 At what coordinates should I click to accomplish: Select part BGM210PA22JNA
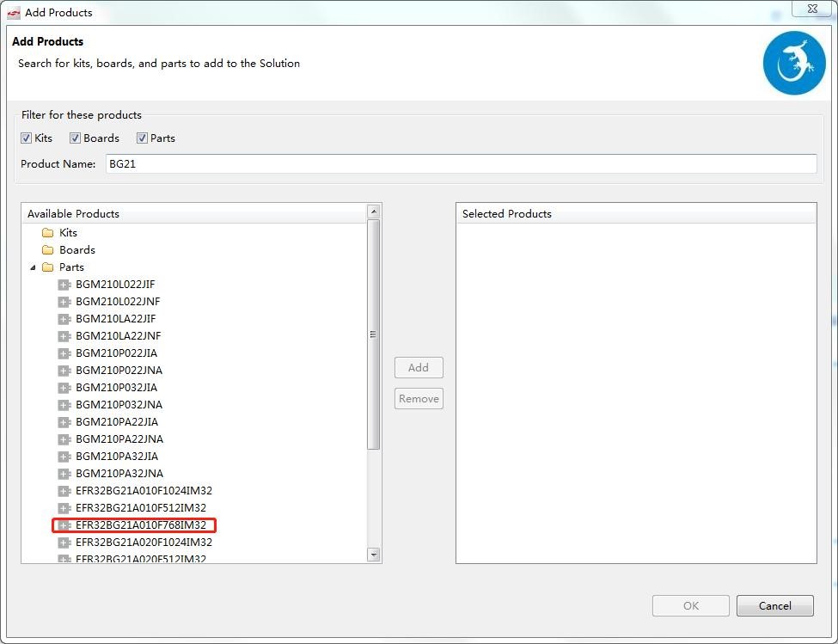[x=119, y=439]
